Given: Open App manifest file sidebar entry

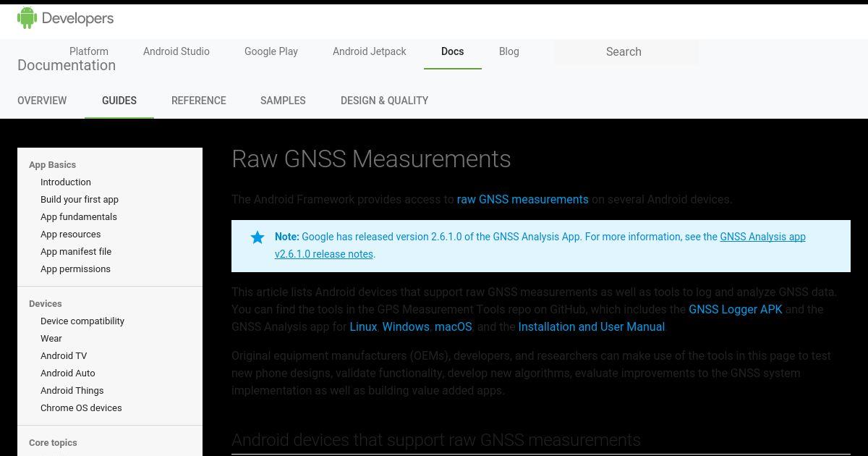Looking at the screenshot, I should click(76, 252).
